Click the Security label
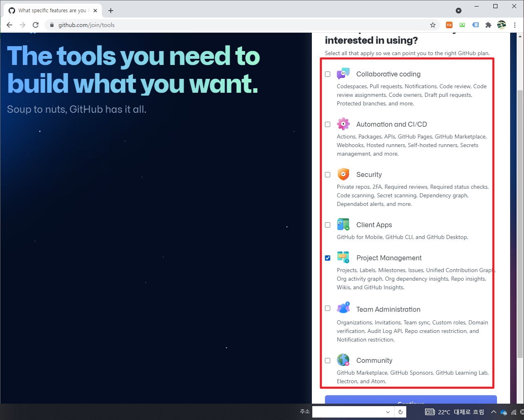524x420 pixels. click(369, 174)
